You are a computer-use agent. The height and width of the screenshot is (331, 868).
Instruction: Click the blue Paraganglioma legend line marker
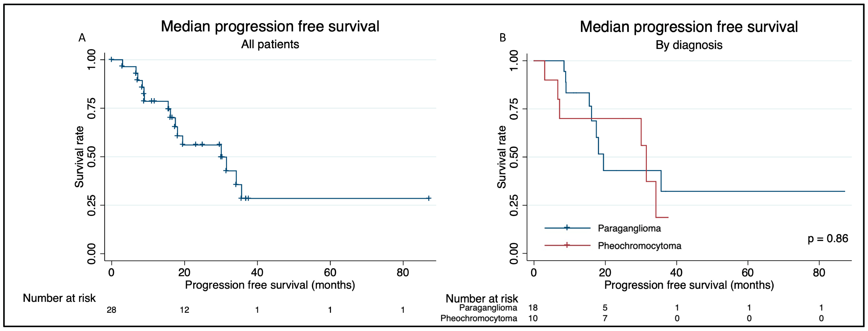click(567, 228)
